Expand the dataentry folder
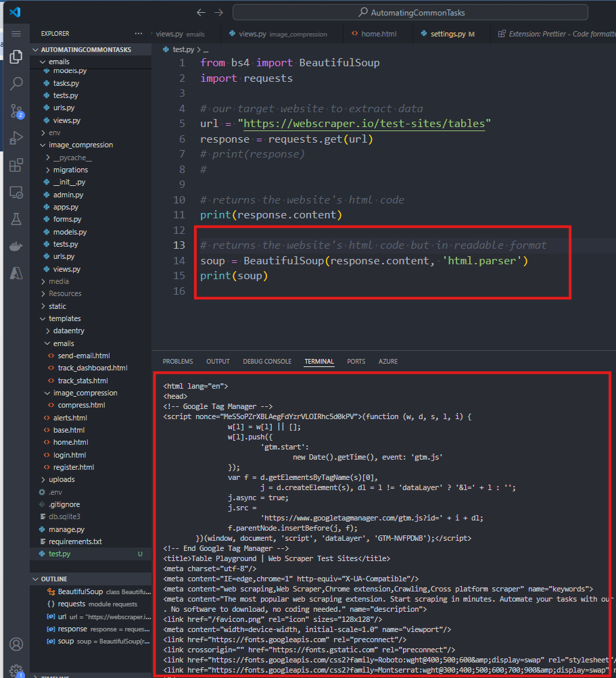Image resolution: width=616 pixels, height=678 pixels. pos(91,331)
